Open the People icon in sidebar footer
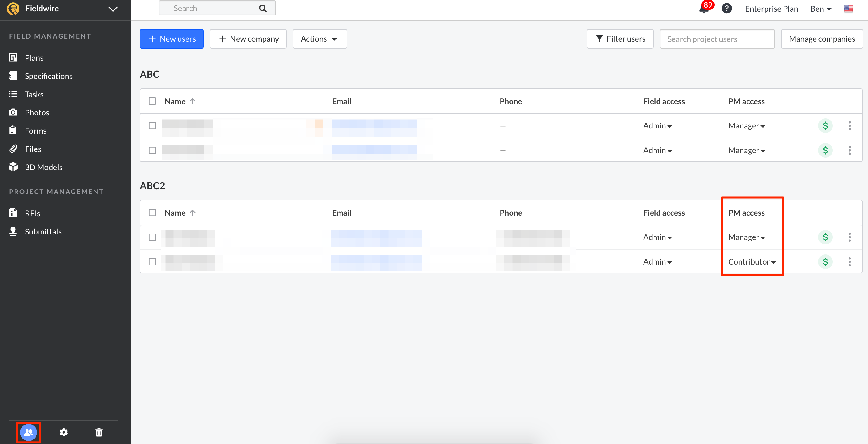 point(29,432)
